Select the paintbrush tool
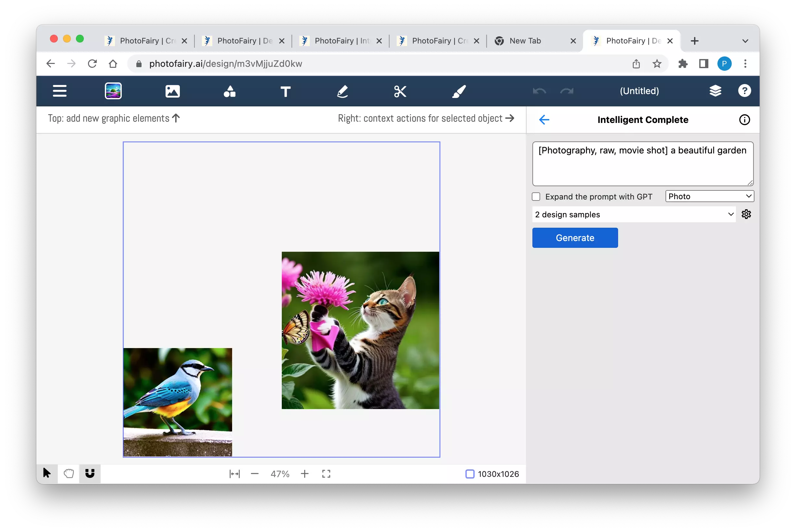The image size is (796, 532). click(459, 91)
